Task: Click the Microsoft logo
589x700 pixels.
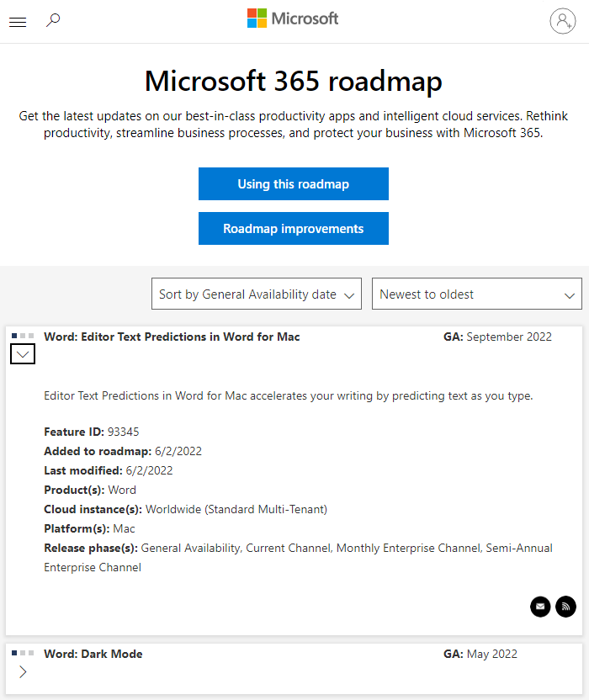Action: point(293,19)
